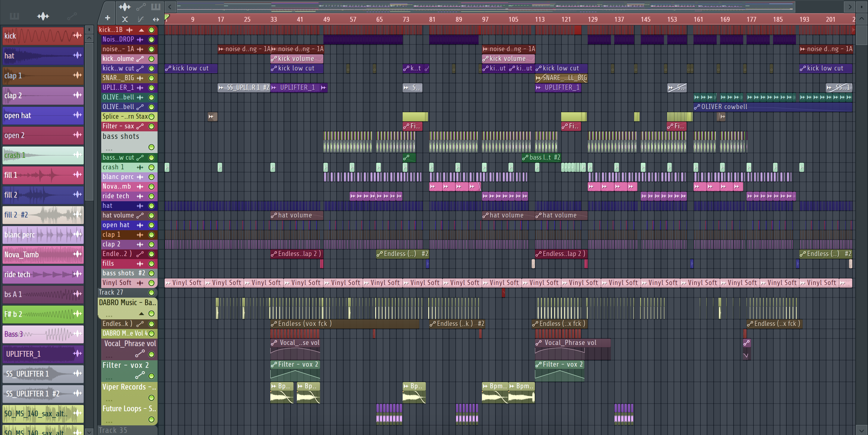Mute the Vinyl Soft track
This screenshot has height=435, width=868.
click(152, 283)
